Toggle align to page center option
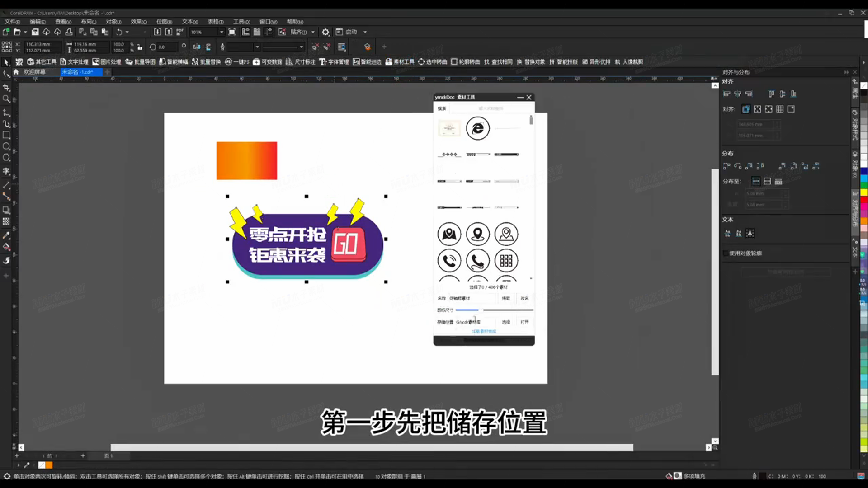868x488 pixels. point(769,109)
